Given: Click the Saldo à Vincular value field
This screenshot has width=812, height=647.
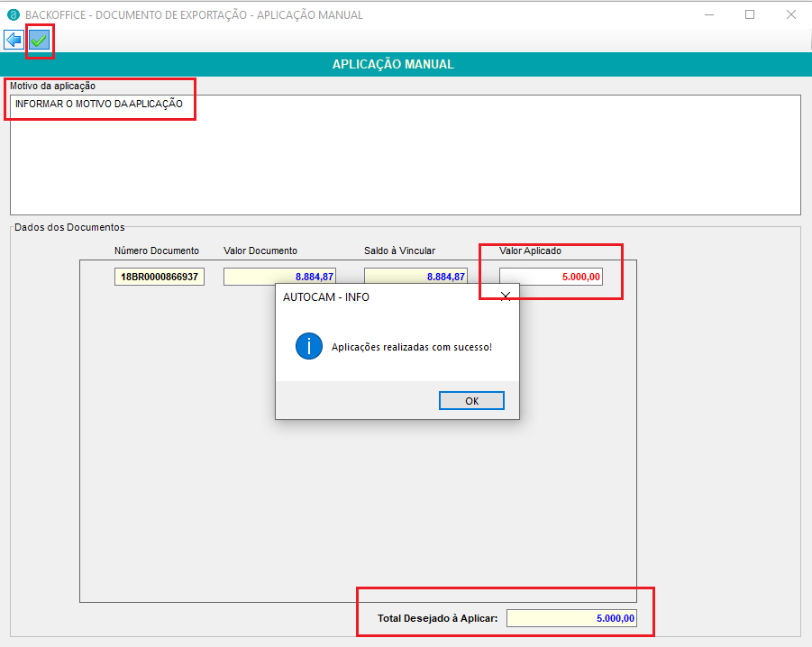Looking at the screenshot, I should tap(415, 278).
